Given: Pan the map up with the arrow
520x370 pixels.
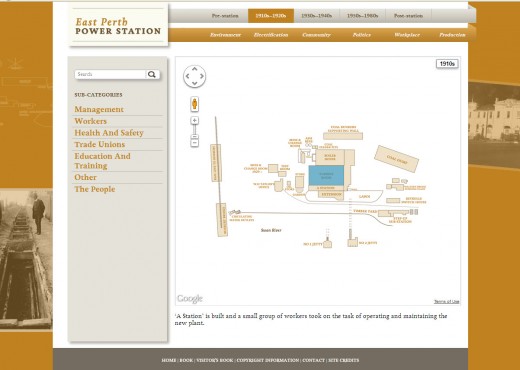Looking at the screenshot, I should 195,69.
